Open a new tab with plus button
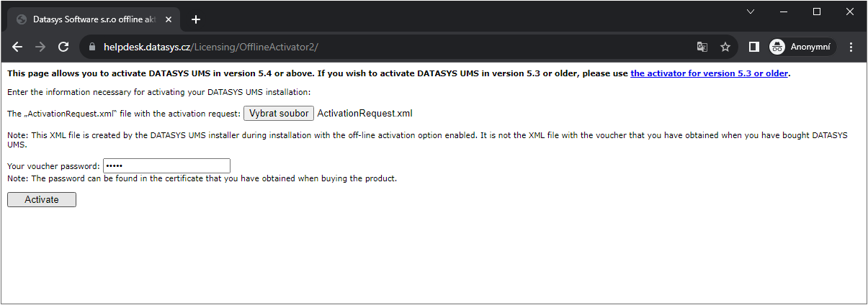The width and height of the screenshot is (868, 305). [196, 19]
